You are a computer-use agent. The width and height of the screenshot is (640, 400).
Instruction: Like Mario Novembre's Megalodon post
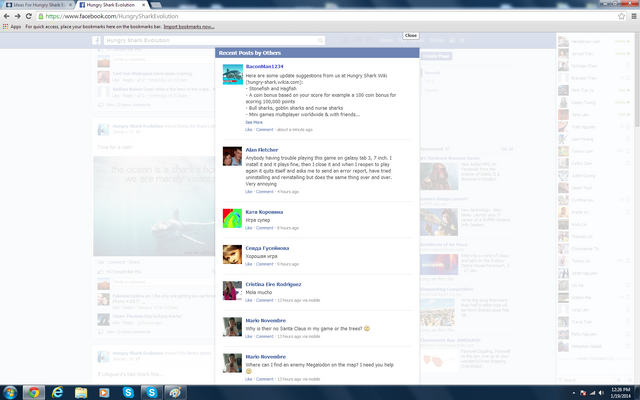pos(249,379)
